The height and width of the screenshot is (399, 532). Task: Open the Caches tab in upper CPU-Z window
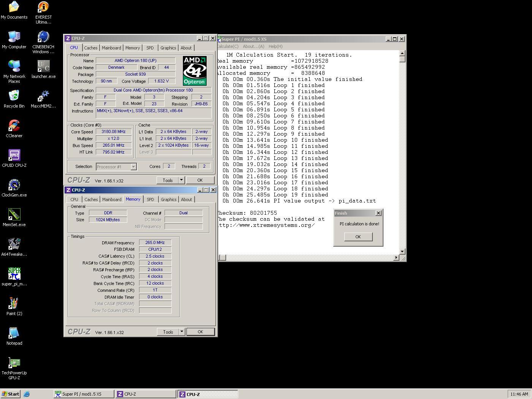[91, 48]
